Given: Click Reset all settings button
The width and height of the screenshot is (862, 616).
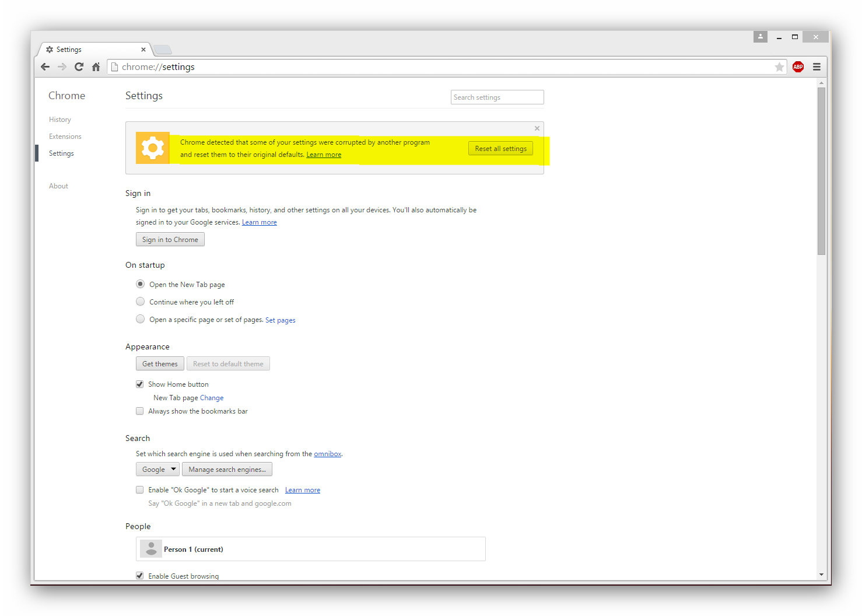Looking at the screenshot, I should click(500, 149).
